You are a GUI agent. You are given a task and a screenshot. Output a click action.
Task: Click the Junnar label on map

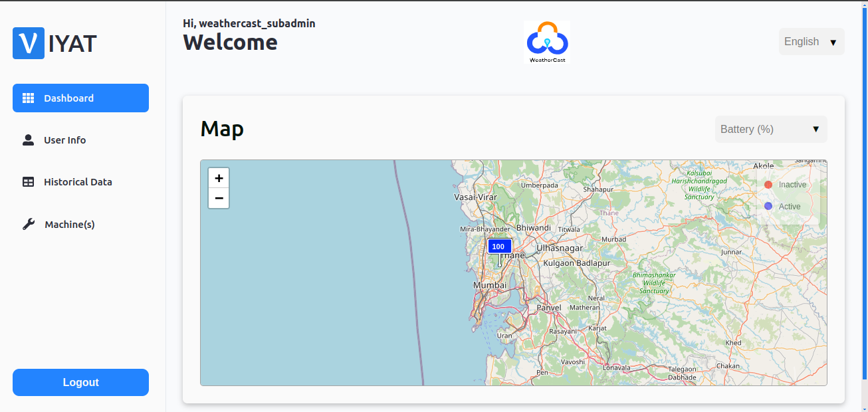point(731,252)
